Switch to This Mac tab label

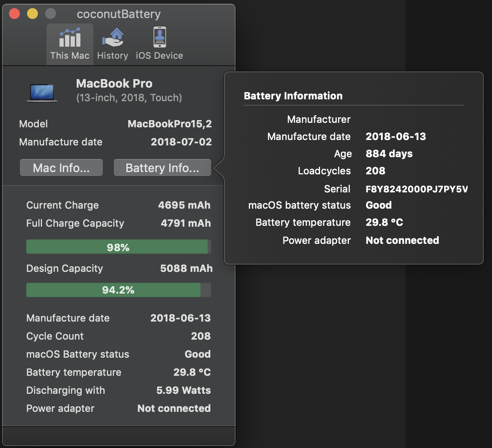point(70,56)
